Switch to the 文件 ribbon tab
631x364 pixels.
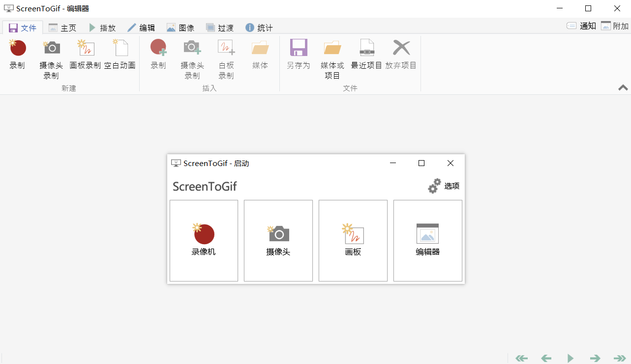click(23, 28)
